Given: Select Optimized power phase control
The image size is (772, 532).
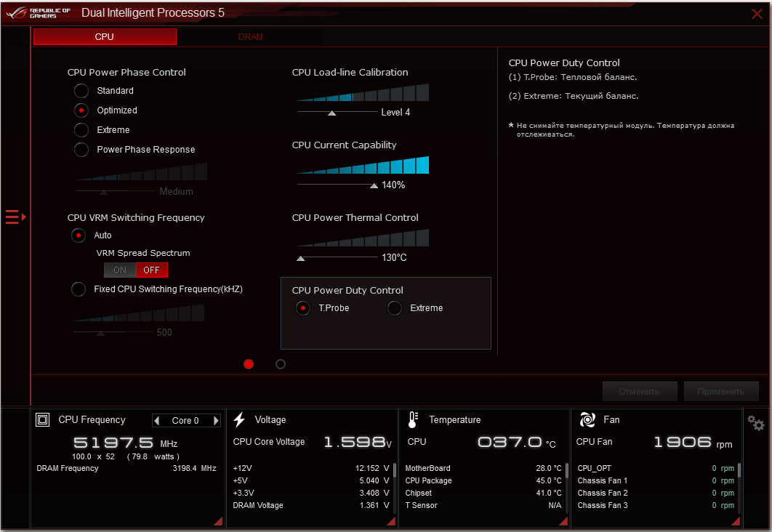Looking at the screenshot, I should (x=81, y=110).
